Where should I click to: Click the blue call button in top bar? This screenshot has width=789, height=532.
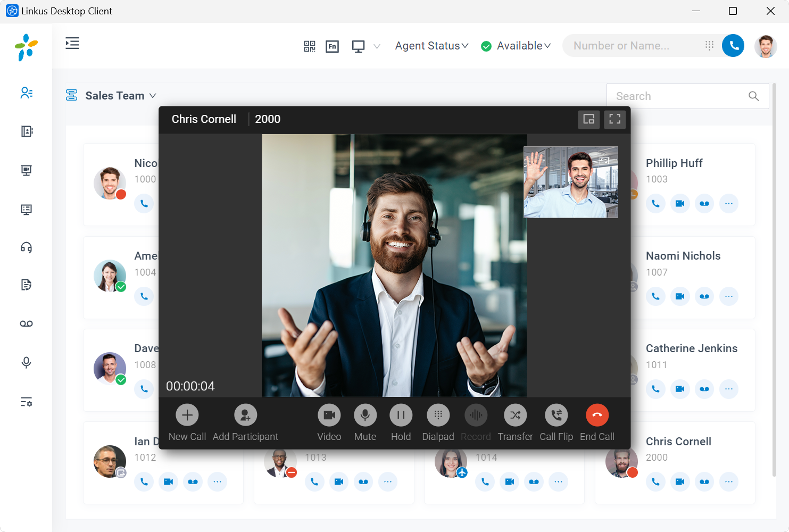coord(733,46)
